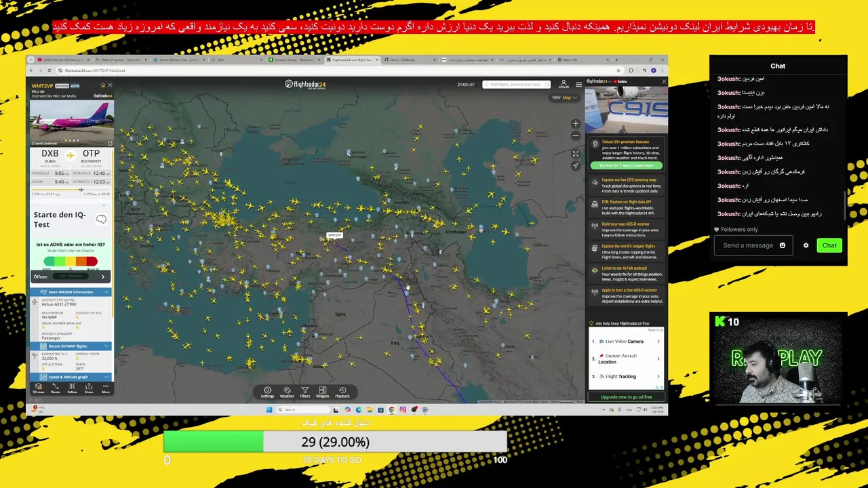This screenshot has height=488, width=868.
Task: Open Explore the world's longest flights
Action: point(625,251)
